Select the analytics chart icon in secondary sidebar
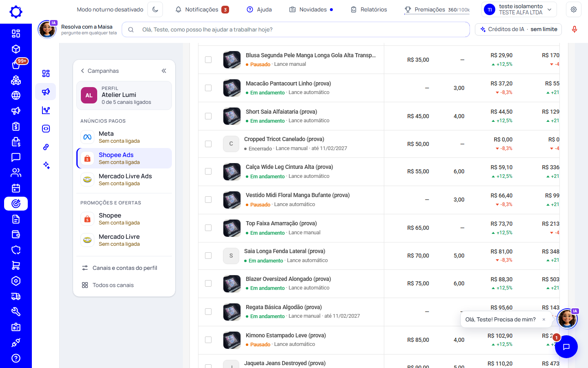 46,110
